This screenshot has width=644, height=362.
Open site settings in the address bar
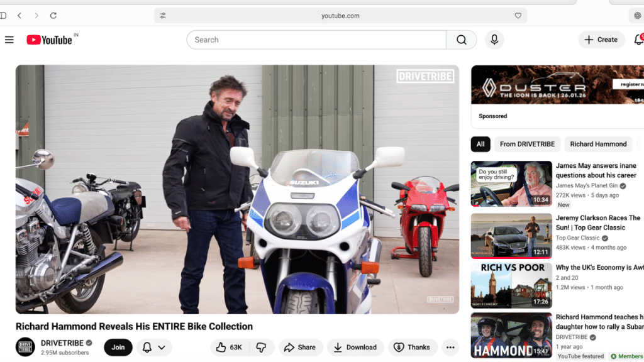click(163, 16)
